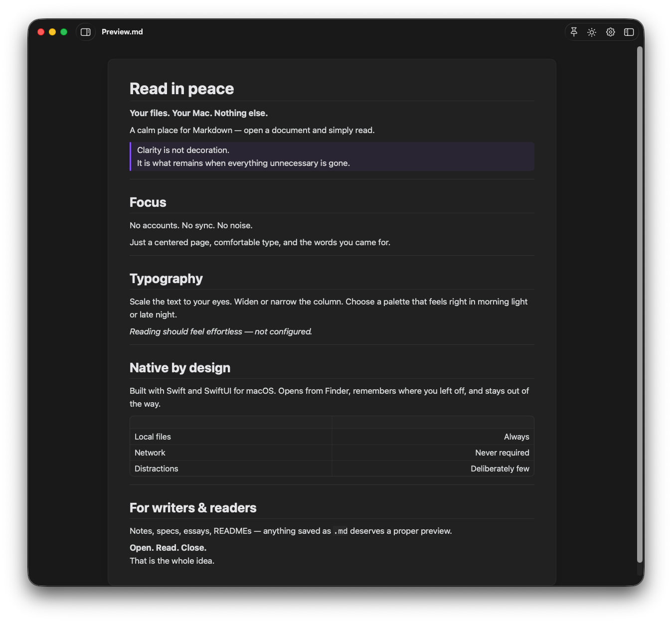Viewport: 672px width, 623px height.
Task: Click the Preview.md document title
Action: (122, 32)
